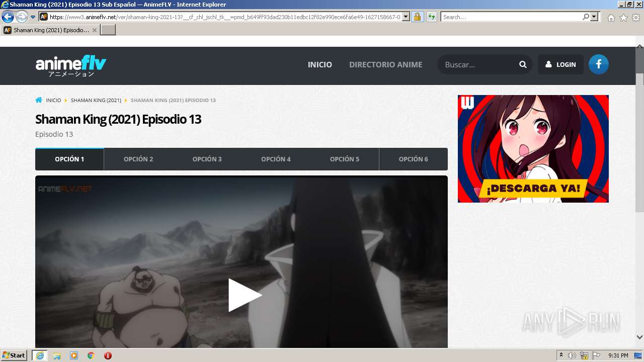Click the volume speaker tray icon

coord(572,355)
